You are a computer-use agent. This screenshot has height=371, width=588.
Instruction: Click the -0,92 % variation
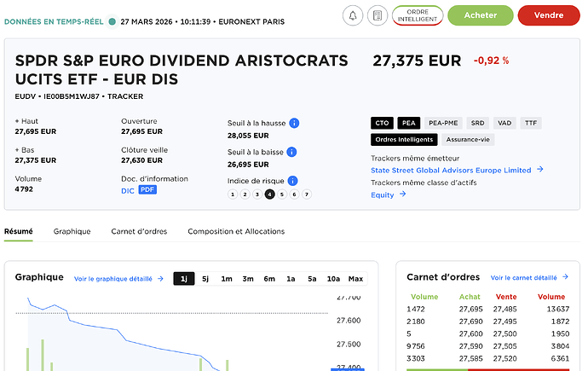491,61
